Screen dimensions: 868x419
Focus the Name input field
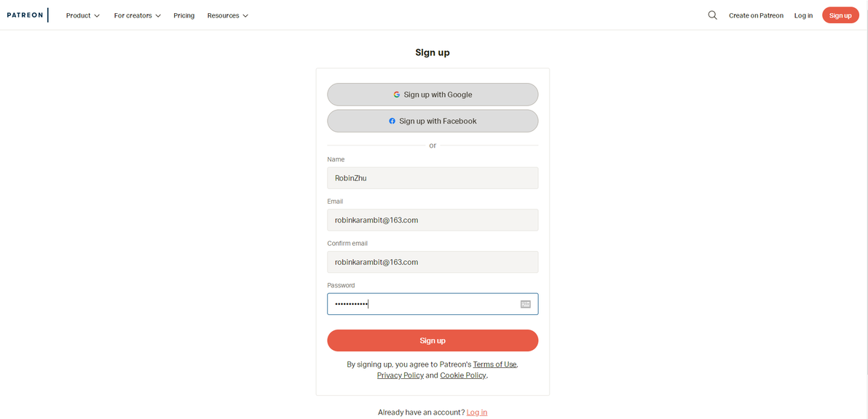pos(433,178)
